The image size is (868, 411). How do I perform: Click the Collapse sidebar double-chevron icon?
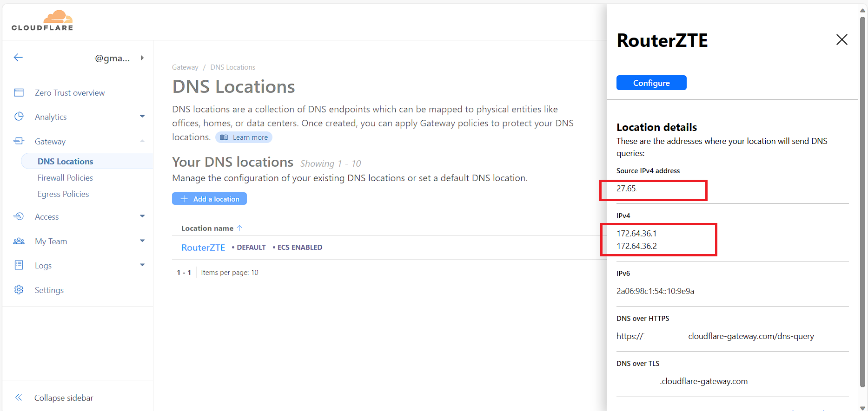point(19,398)
